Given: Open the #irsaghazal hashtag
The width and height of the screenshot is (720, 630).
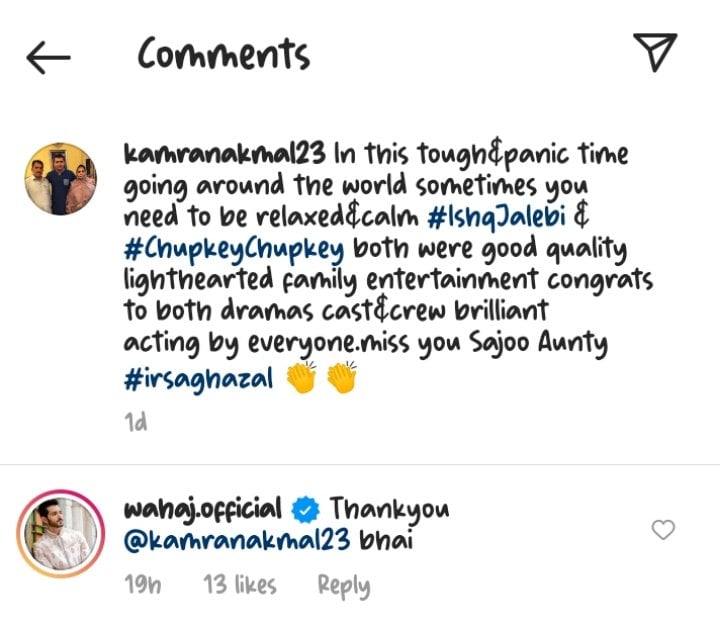Looking at the screenshot, I should pos(198,380).
